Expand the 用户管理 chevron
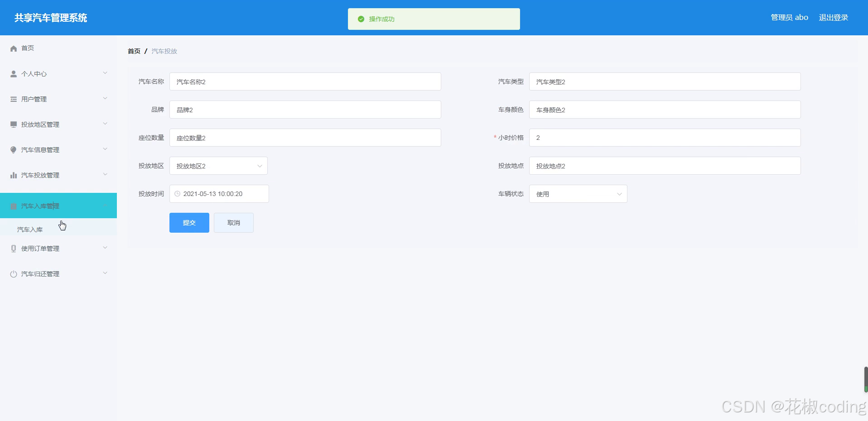Image resolution: width=868 pixels, height=421 pixels. pyautogui.click(x=105, y=98)
